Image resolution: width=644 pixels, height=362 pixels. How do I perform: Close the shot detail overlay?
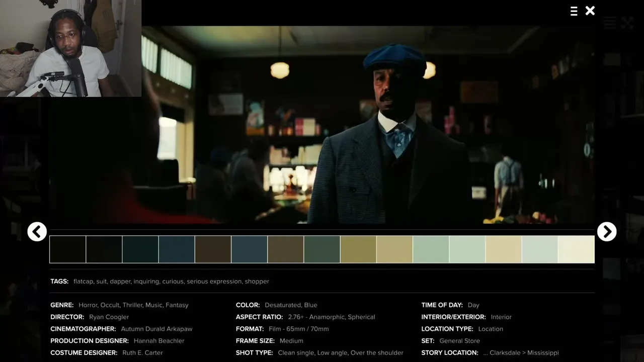tap(590, 11)
